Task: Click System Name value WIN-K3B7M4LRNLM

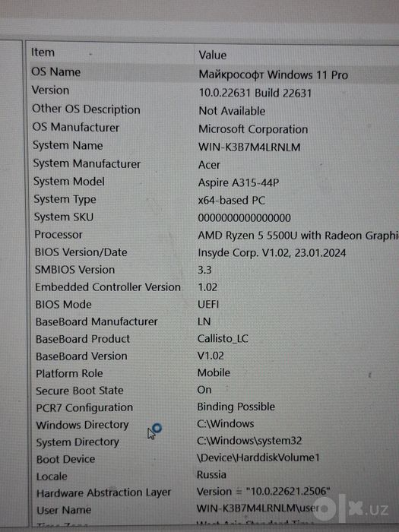Action: (249, 147)
